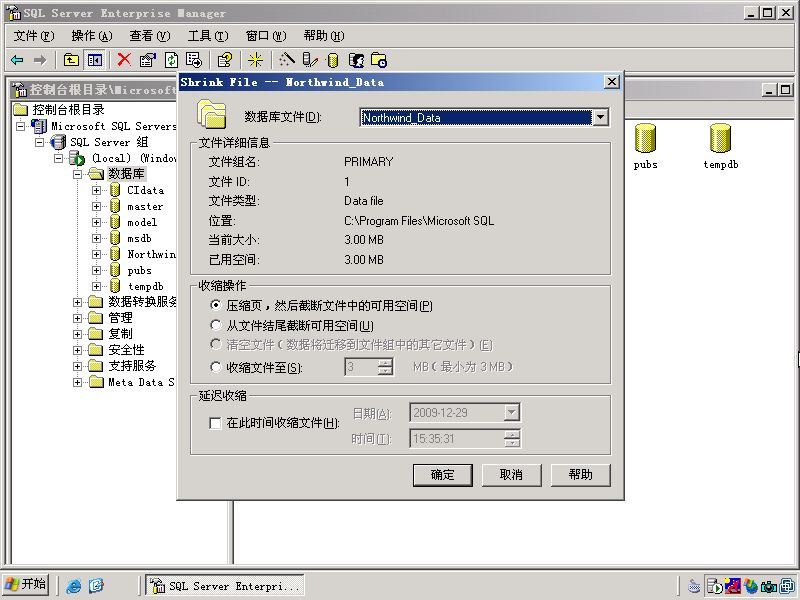Click the globe tray icon
The image size is (800, 600).
pos(751,586)
